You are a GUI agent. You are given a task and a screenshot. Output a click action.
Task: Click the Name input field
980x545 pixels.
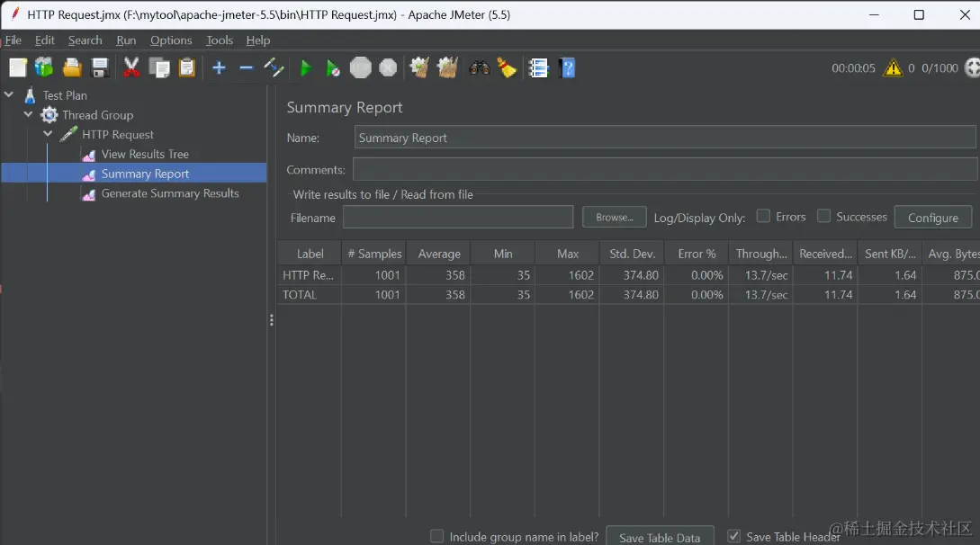[x=664, y=138]
